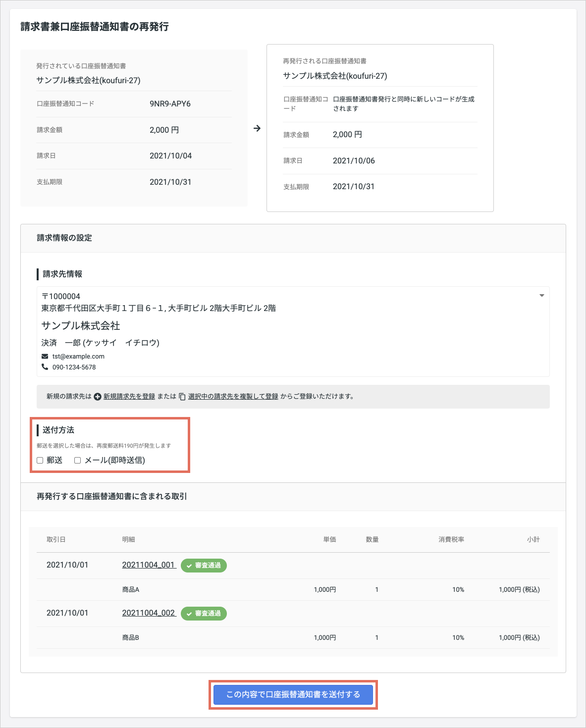The width and height of the screenshot is (586, 728).
Task: Click the 消費税率 column header
Action: point(451,539)
